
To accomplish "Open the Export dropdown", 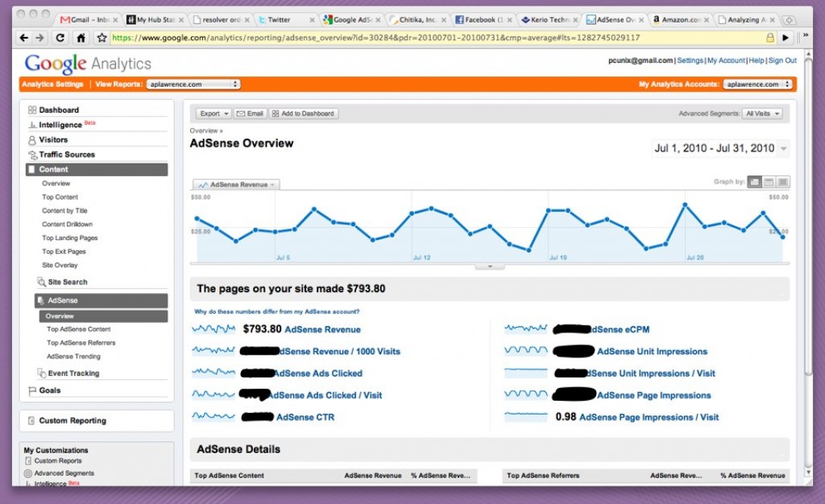I will (212, 113).
